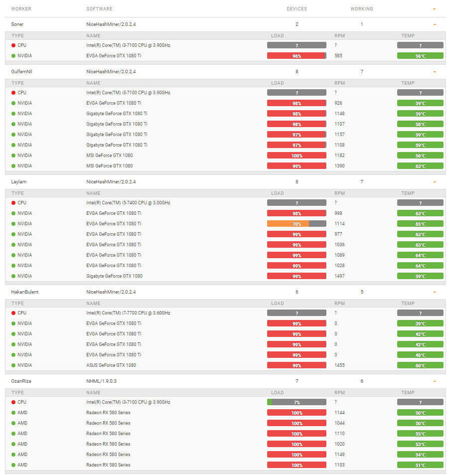Select worker name Leylam
The height and width of the screenshot is (476, 449).
coord(19,182)
